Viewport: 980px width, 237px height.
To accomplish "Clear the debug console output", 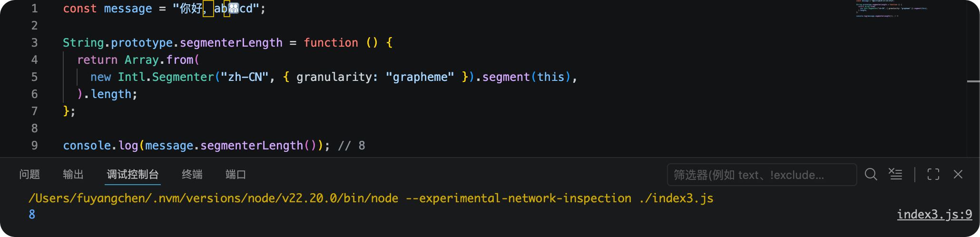I will point(895,175).
